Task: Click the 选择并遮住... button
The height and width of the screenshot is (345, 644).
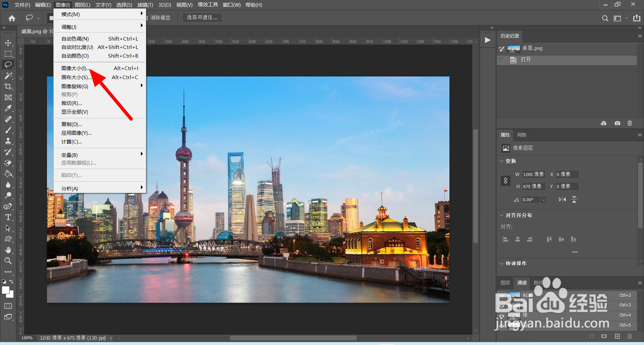Action: (x=202, y=17)
